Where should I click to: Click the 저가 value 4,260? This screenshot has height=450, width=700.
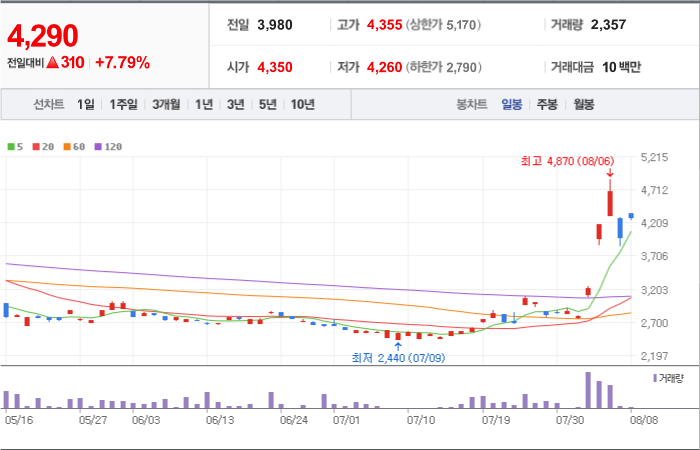384,67
